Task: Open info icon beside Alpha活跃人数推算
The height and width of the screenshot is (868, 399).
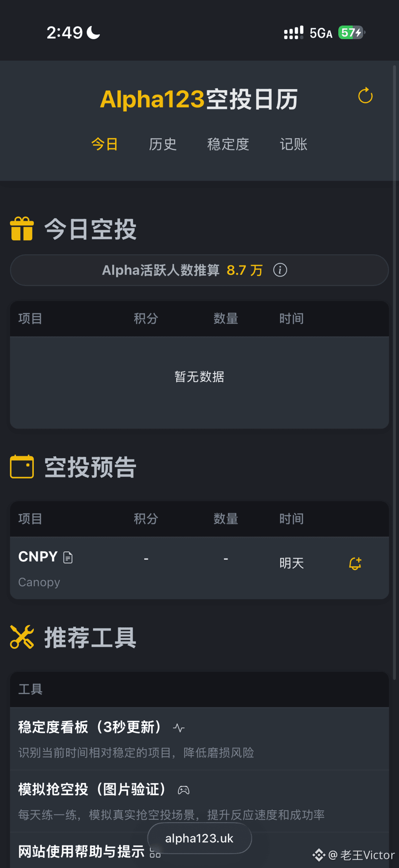Action: (x=280, y=270)
